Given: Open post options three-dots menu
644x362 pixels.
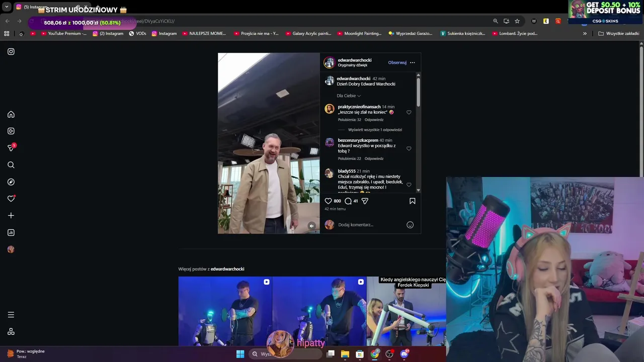Looking at the screenshot, I should (x=413, y=63).
